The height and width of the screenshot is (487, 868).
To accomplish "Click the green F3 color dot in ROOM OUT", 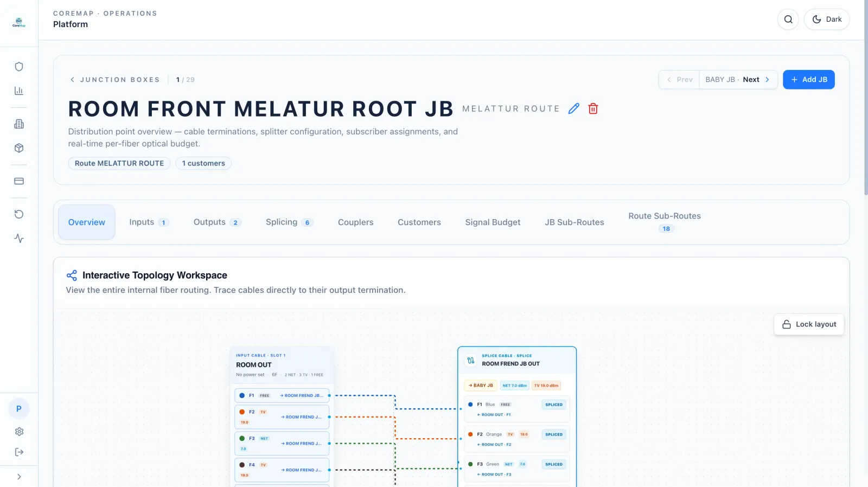I will pos(242,438).
